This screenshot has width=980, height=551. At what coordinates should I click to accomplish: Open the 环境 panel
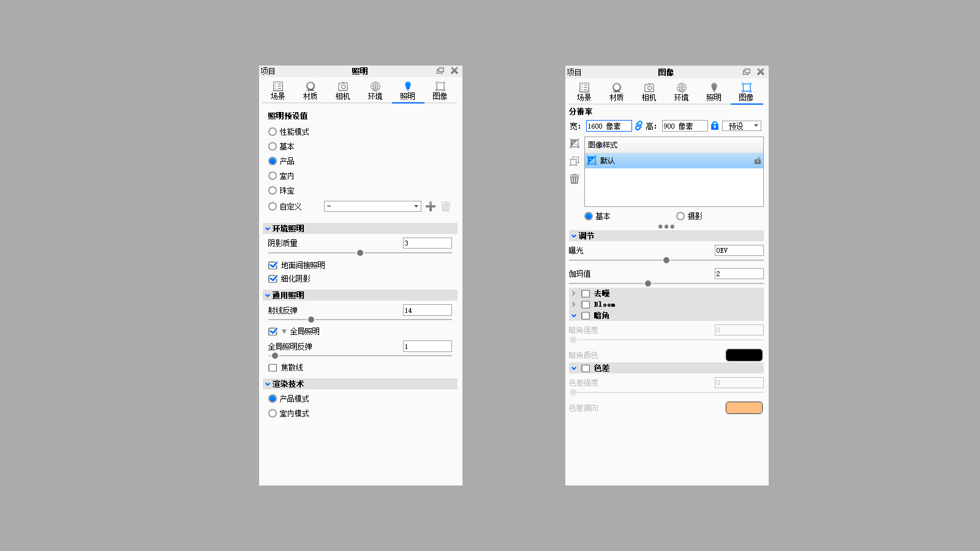375,91
